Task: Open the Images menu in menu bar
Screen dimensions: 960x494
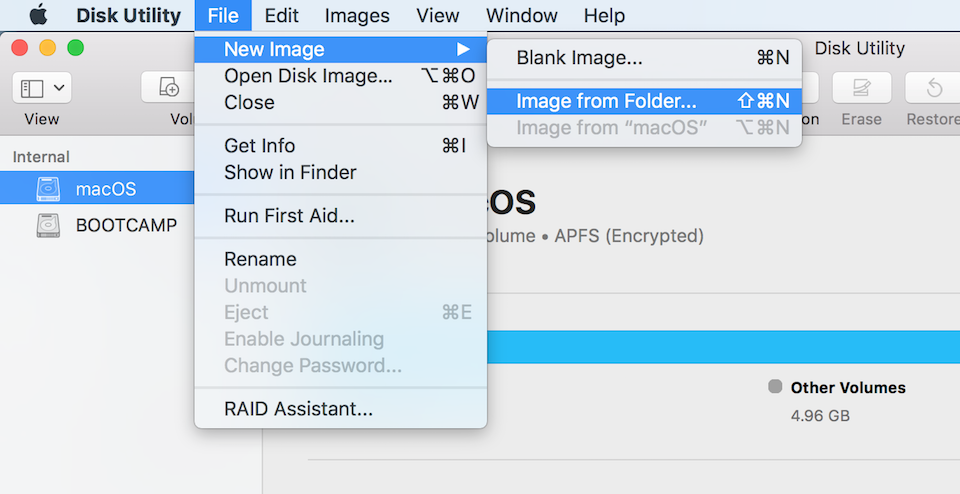Action: 357,15
